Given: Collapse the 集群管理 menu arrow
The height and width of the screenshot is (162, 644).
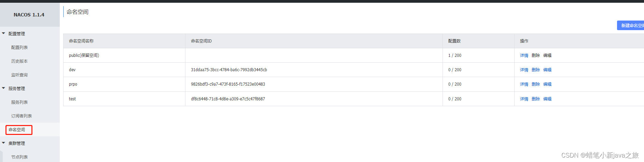Looking at the screenshot, I should point(3,143).
